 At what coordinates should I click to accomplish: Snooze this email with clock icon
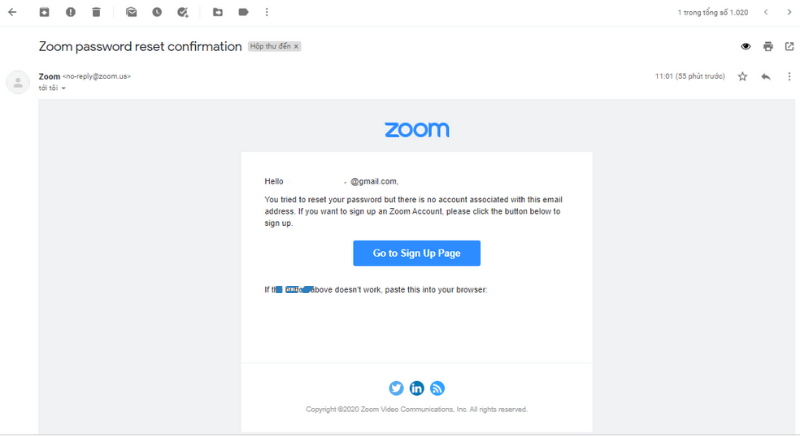(x=157, y=12)
